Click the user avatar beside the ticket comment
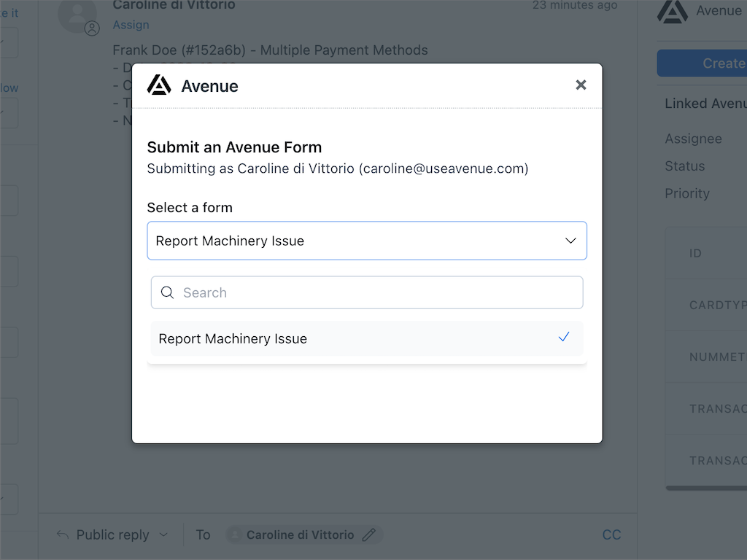Viewport: 747px width, 560px height. (x=77, y=15)
